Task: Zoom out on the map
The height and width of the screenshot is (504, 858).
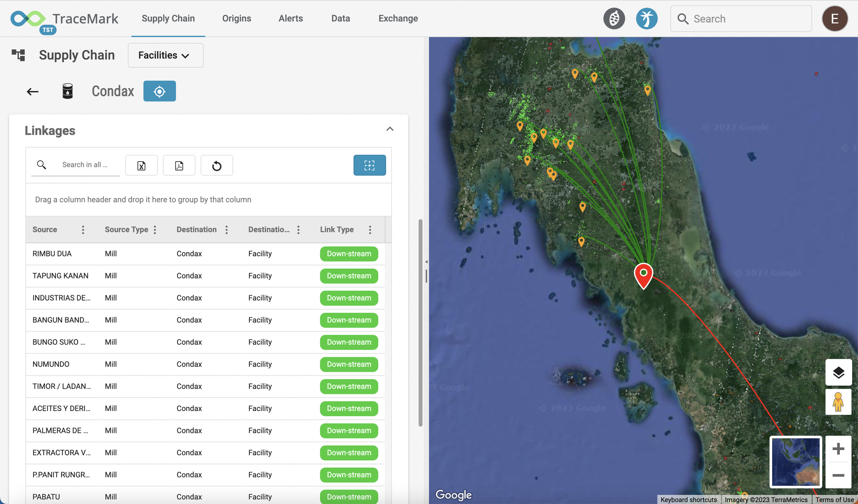Action: pyautogui.click(x=838, y=475)
